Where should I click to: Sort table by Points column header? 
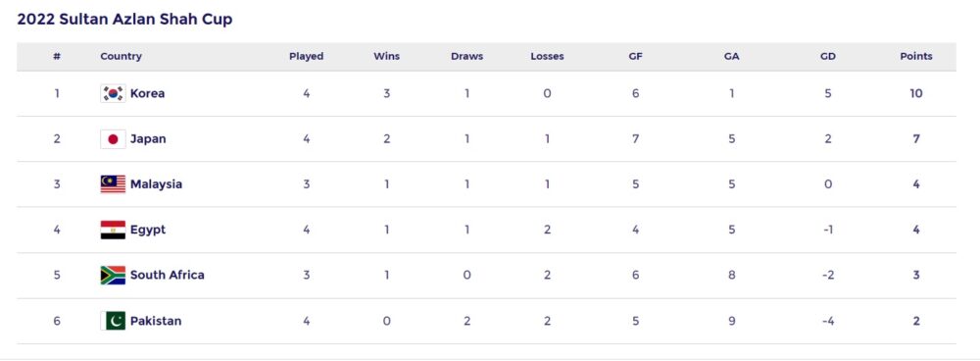click(915, 56)
